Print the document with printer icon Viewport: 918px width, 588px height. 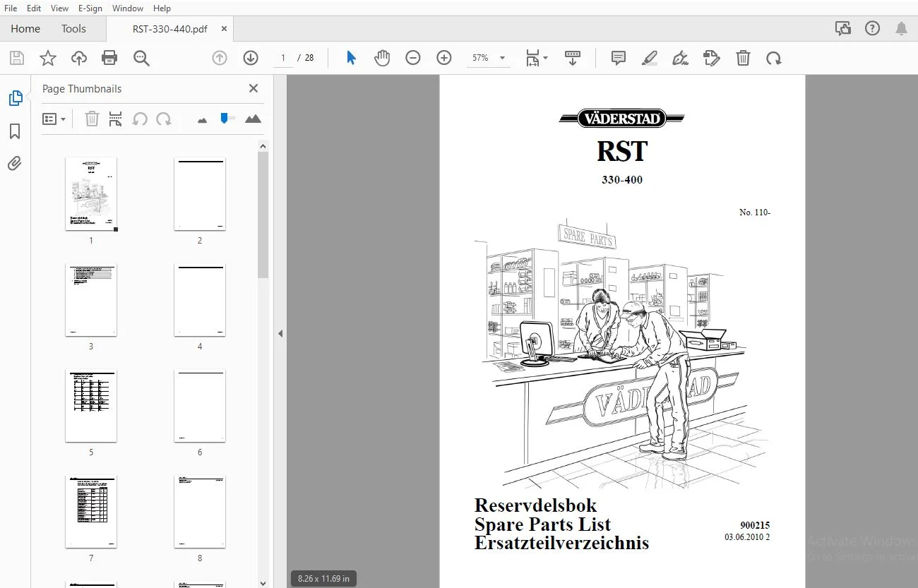[109, 58]
